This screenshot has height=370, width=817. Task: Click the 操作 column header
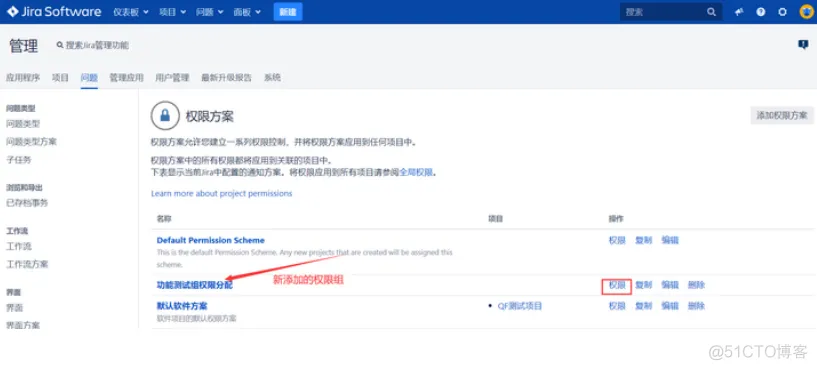tap(616, 218)
